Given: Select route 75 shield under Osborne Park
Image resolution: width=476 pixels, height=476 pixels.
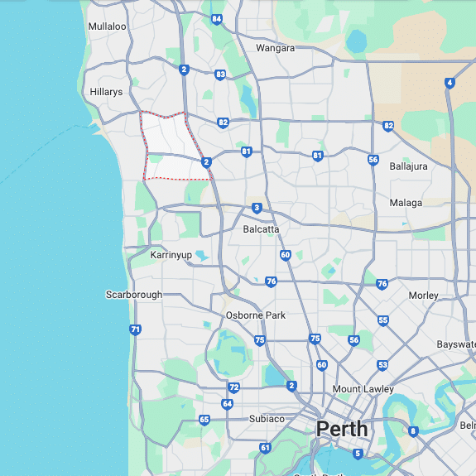Looking at the screenshot, I should tap(260, 340).
